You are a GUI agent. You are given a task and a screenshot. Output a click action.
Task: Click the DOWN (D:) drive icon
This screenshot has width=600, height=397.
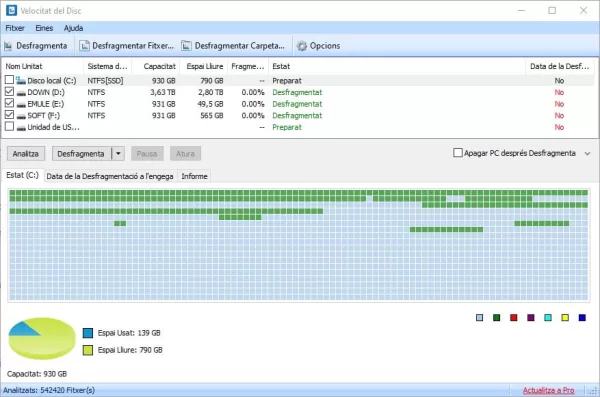21,93
